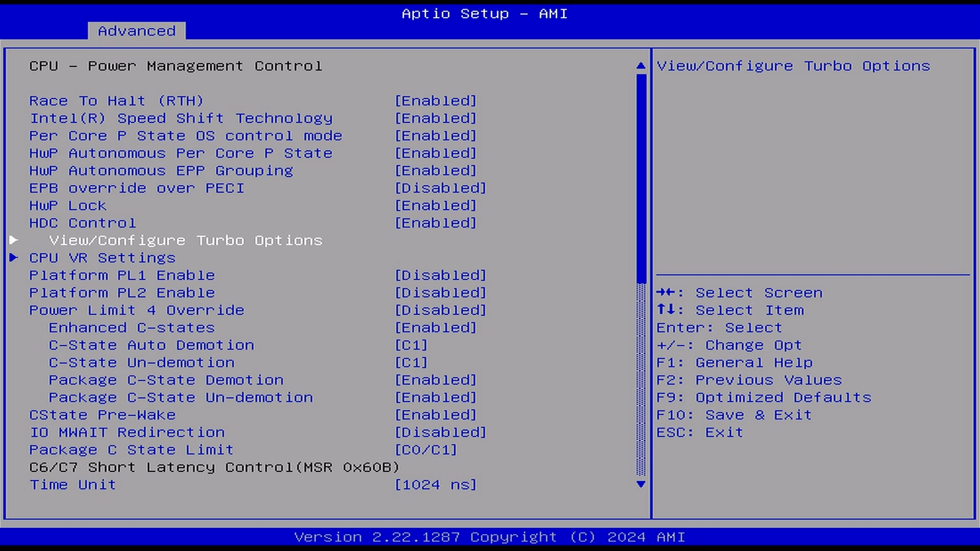Screen dimensions: 980x551
Task: Open the Time Unit [1024 ns] selection
Action: pyautogui.click(x=435, y=485)
